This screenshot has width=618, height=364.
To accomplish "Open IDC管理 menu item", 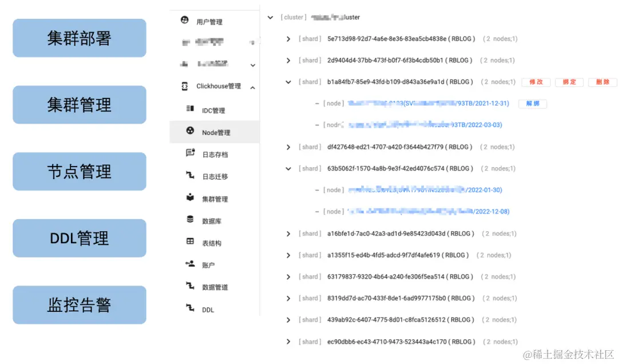I will click(x=213, y=111).
